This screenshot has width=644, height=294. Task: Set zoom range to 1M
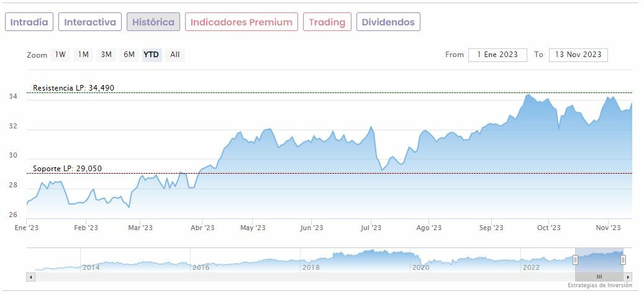click(83, 55)
